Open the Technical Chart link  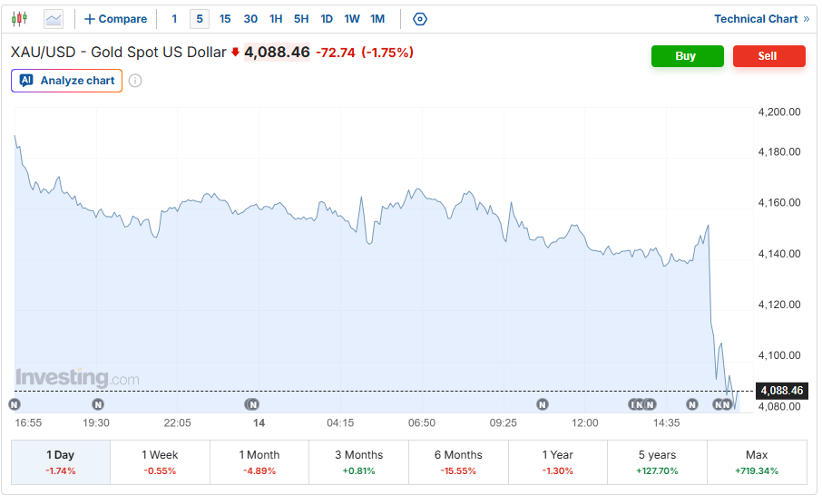point(762,19)
